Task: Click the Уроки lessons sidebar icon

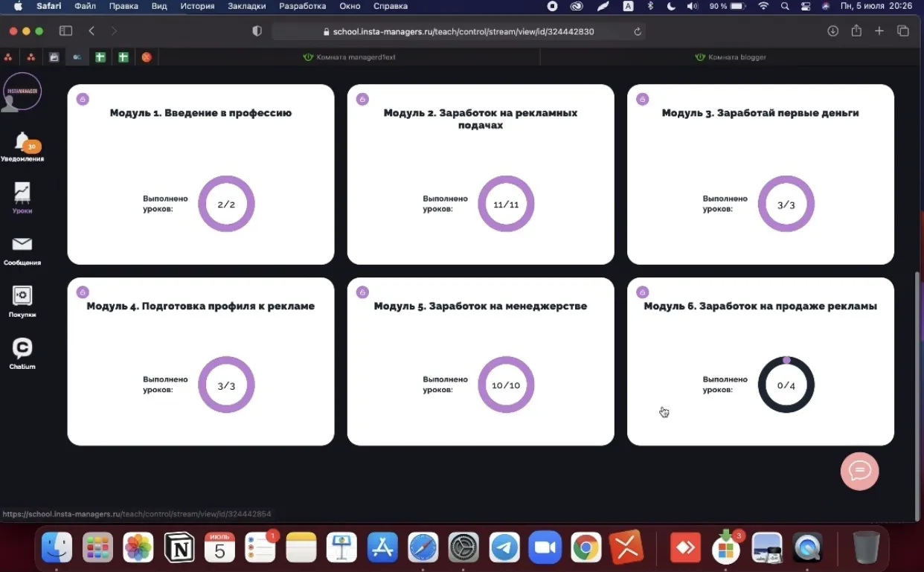Action: click(22, 194)
